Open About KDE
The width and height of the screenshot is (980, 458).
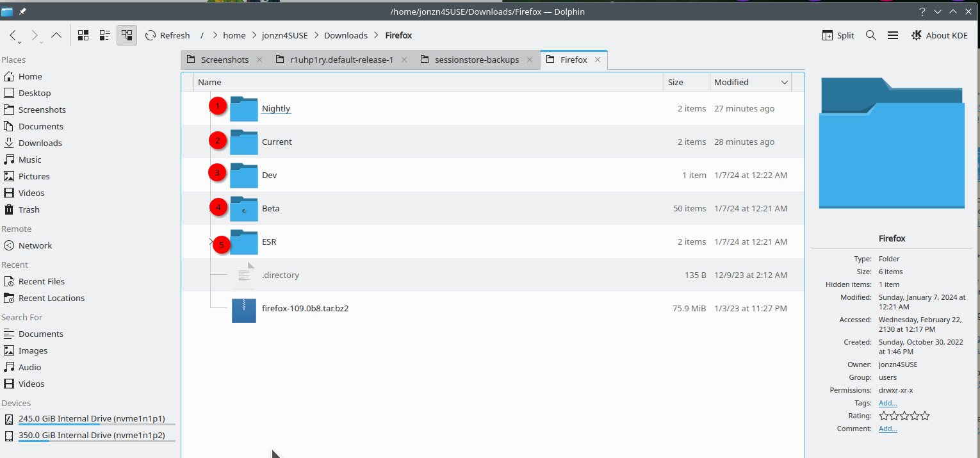coord(939,35)
